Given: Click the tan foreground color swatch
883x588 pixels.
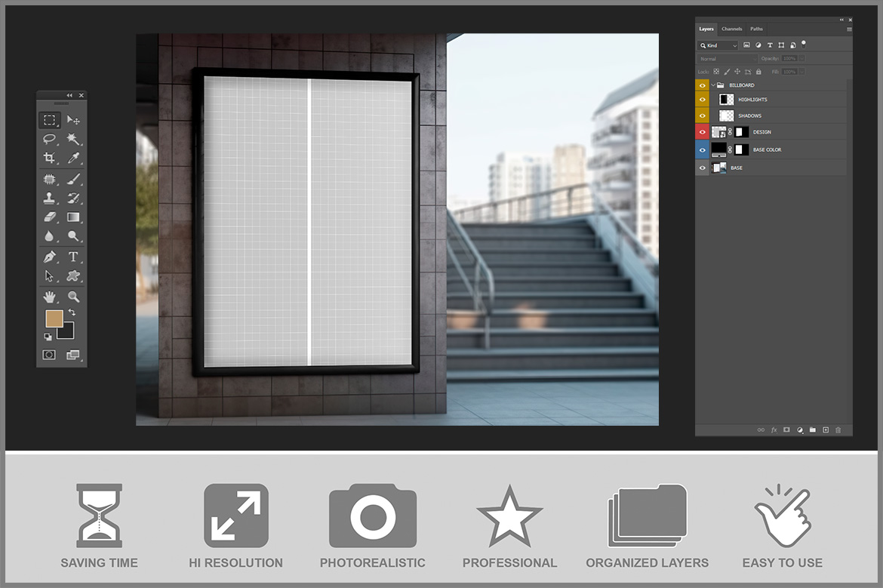Looking at the screenshot, I should coord(54,319).
